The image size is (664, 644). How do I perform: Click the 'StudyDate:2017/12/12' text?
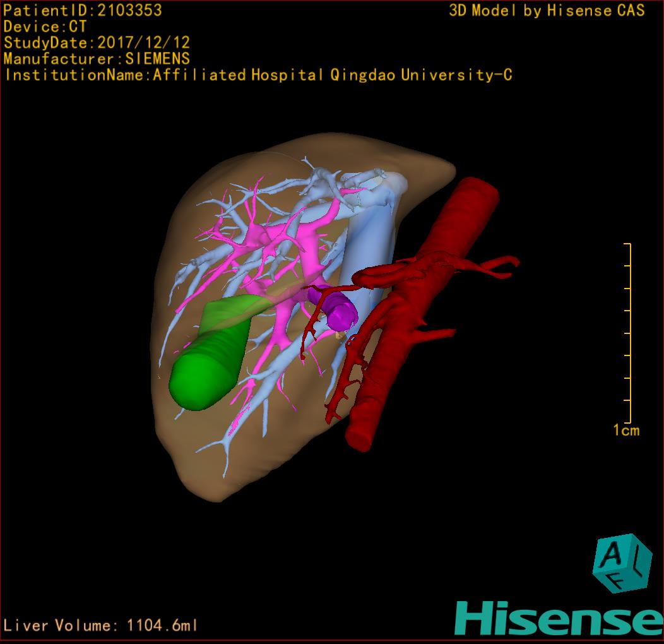click(x=97, y=43)
